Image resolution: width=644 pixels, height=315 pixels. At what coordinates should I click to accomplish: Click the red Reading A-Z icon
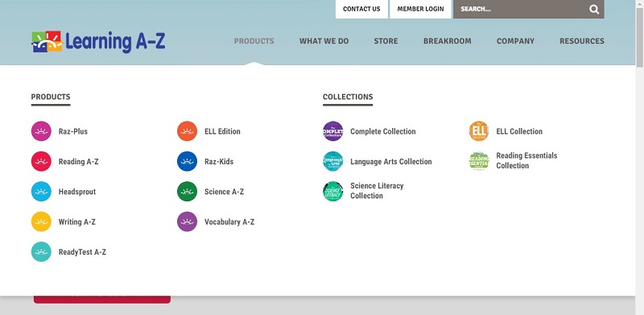coord(41,161)
